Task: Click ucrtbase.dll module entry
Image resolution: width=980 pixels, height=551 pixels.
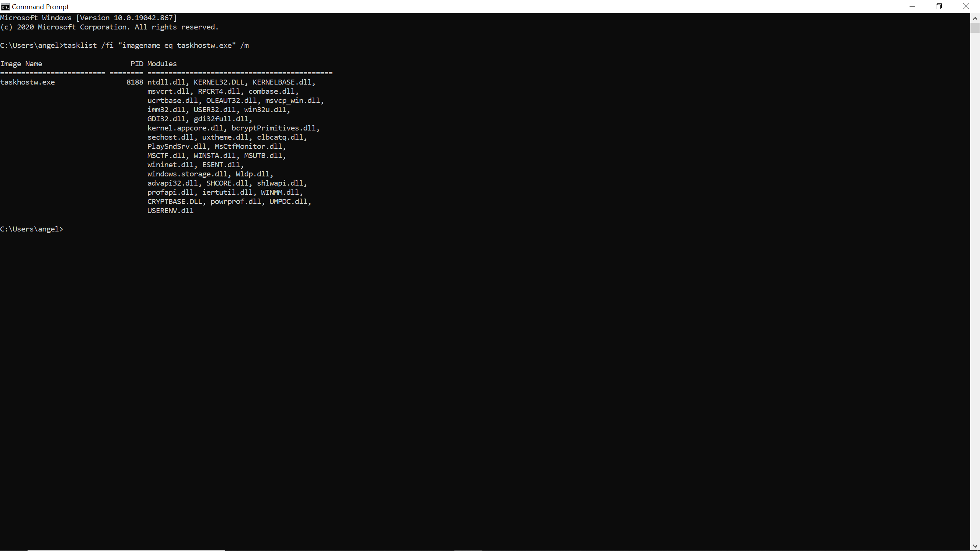Action: click(x=173, y=101)
